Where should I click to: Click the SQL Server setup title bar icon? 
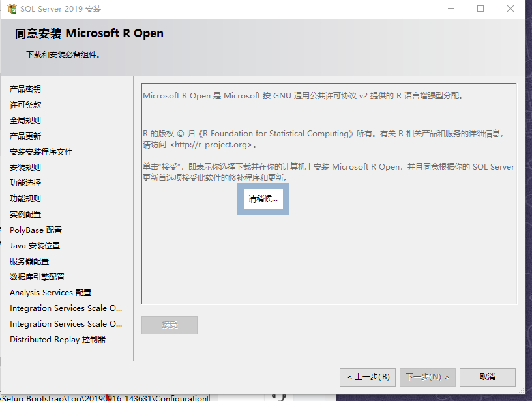(12, 9)
